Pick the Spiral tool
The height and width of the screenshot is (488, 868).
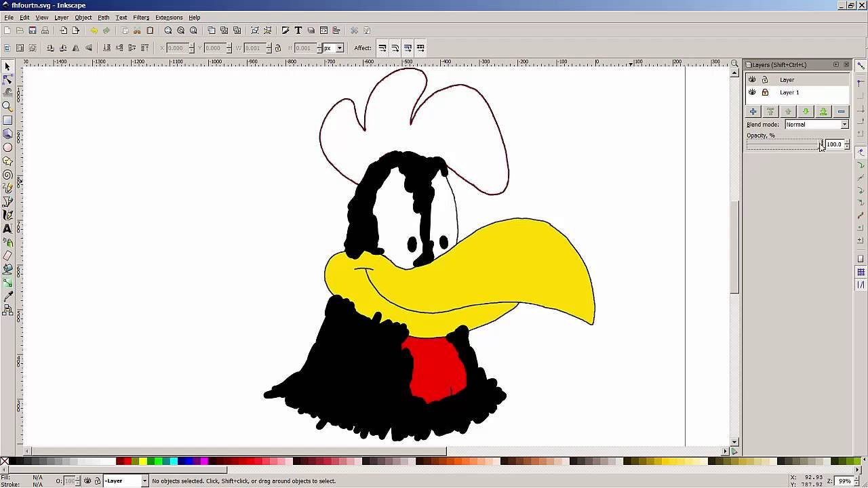[x=7, y=174]
